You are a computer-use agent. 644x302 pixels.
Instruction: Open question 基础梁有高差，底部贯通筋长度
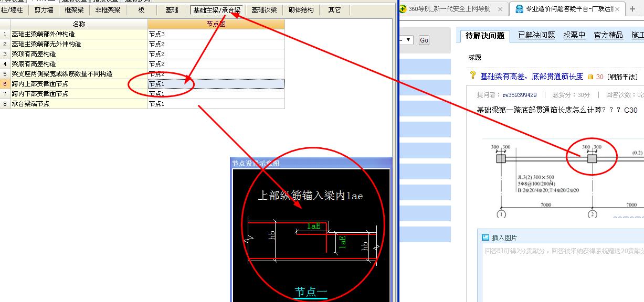[532, 77]
